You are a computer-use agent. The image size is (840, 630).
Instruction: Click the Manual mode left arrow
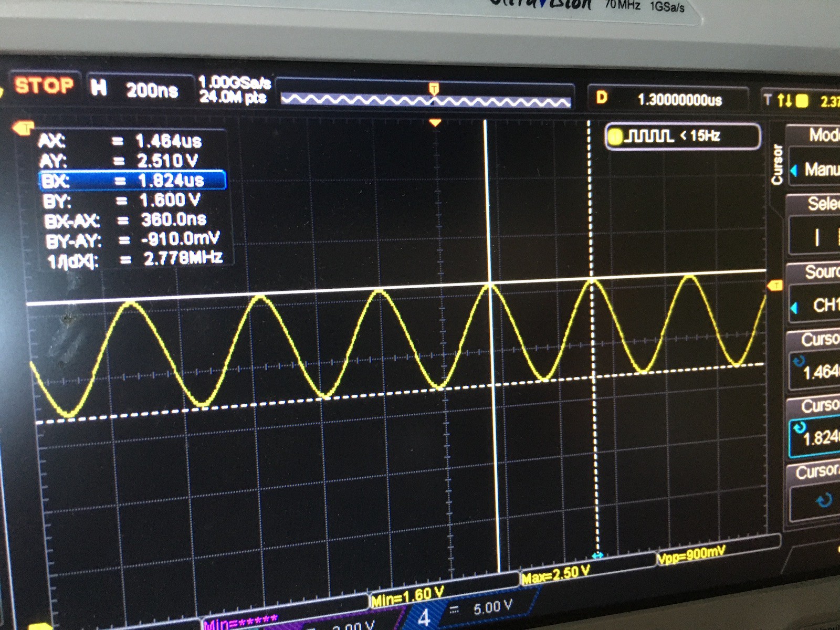[794, 170]
